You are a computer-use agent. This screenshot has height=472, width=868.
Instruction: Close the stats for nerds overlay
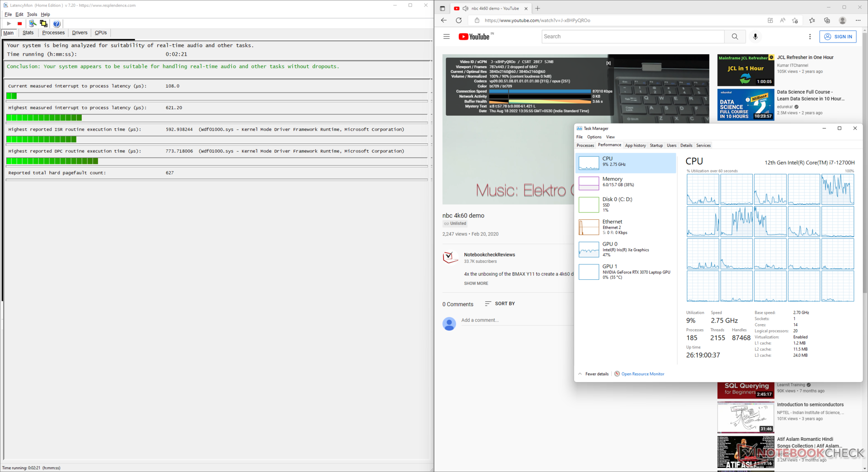(609, 63)
